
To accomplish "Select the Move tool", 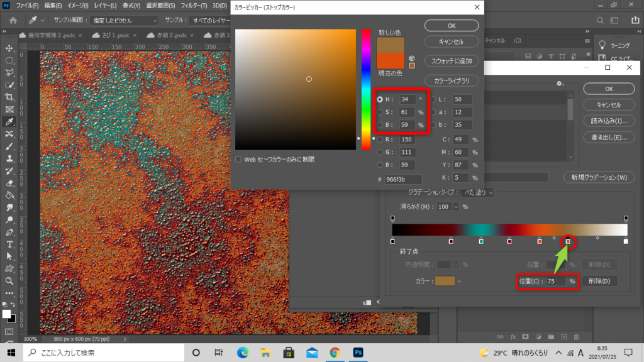I will click(x=9, y=48).
